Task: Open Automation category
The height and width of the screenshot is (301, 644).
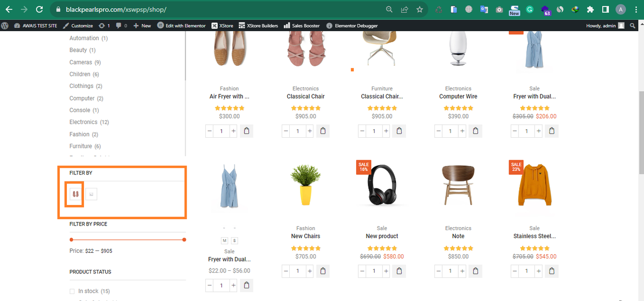Action: coord(84,38)
